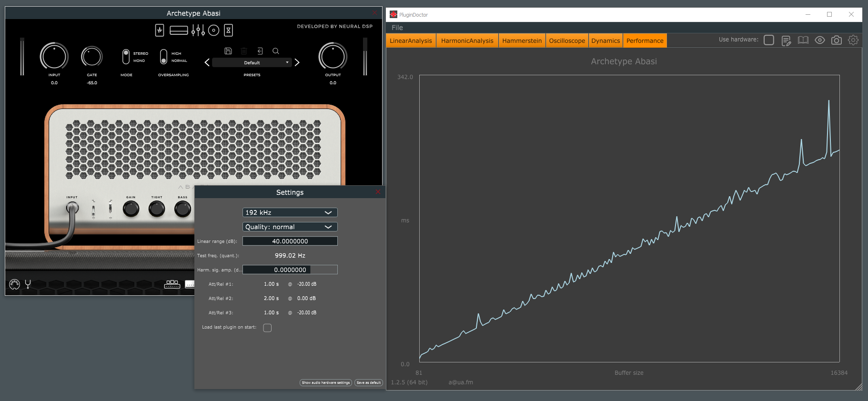Open the tuner fork icon
This screenshot has height=401, width=868.
point(28,284)
